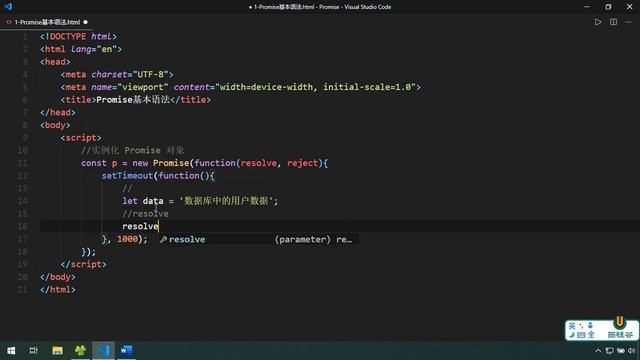Click the typed 'resolve' word at the text cursor
The image size is (640, 360).
(140, 226)
